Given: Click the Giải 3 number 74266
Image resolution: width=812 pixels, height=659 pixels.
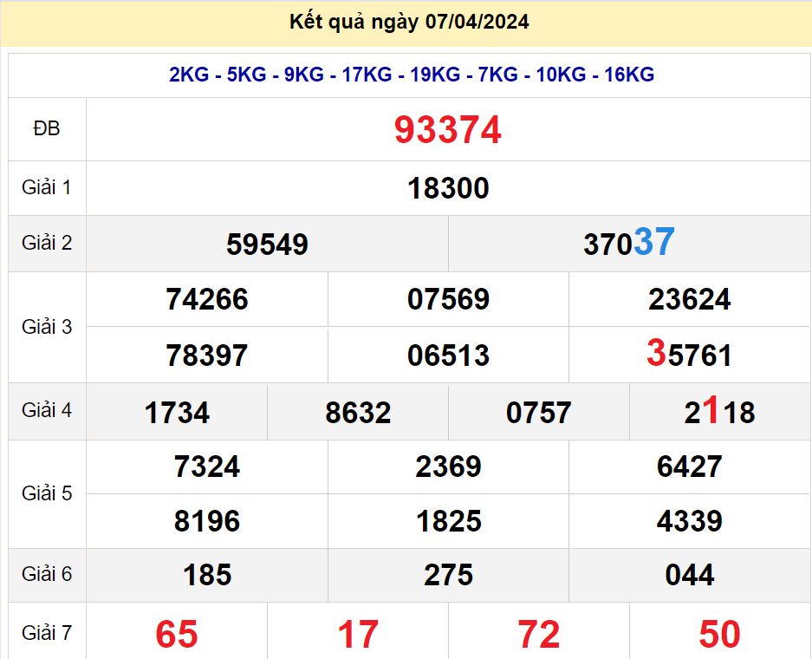Looking at the screenshot, I should tap(206, 300).
